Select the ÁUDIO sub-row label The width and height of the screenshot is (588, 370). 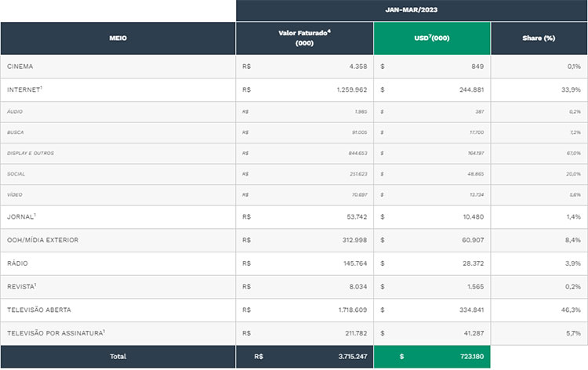click(15, 112)
